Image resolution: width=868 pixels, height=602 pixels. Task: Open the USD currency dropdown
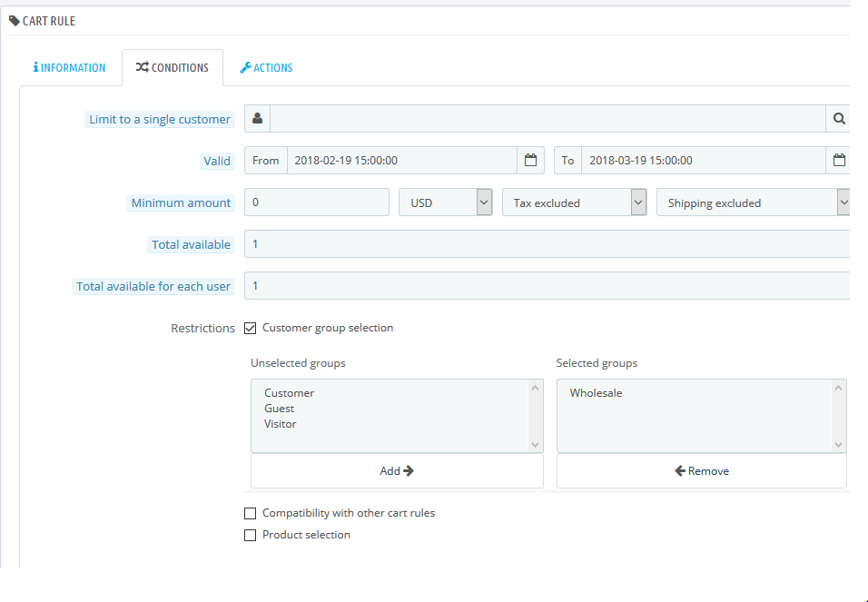click(445, 202)
